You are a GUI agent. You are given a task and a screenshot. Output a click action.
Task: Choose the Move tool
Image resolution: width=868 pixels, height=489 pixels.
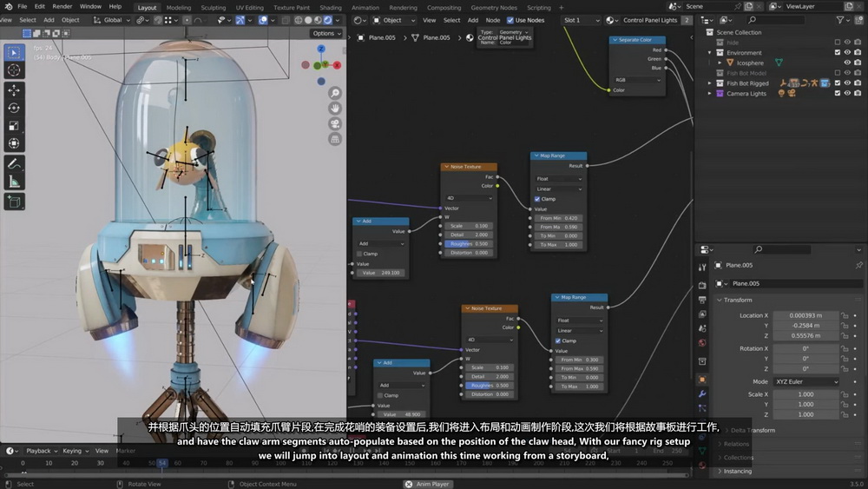click(x=14, y=90)
